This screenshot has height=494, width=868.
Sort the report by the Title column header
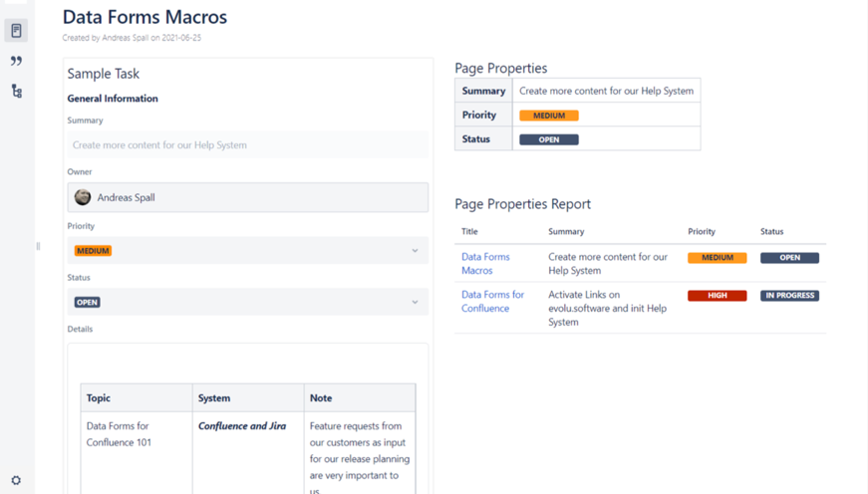click(469, 232)
